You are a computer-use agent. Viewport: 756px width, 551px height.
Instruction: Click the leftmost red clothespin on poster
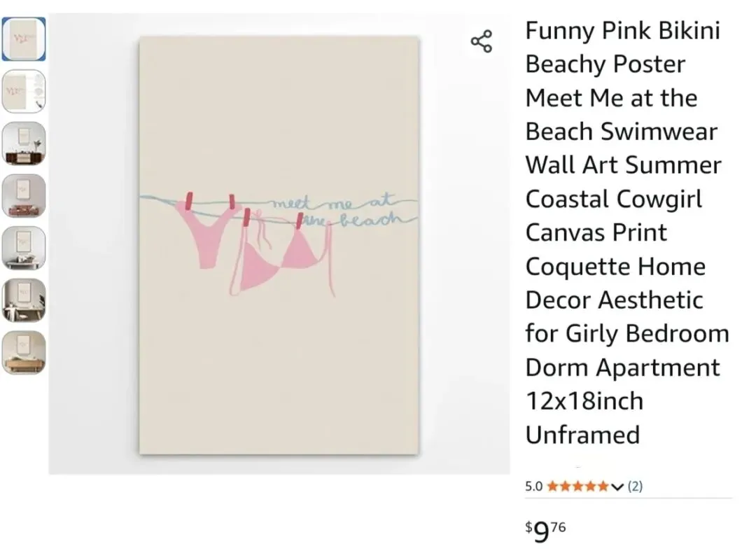188,201
